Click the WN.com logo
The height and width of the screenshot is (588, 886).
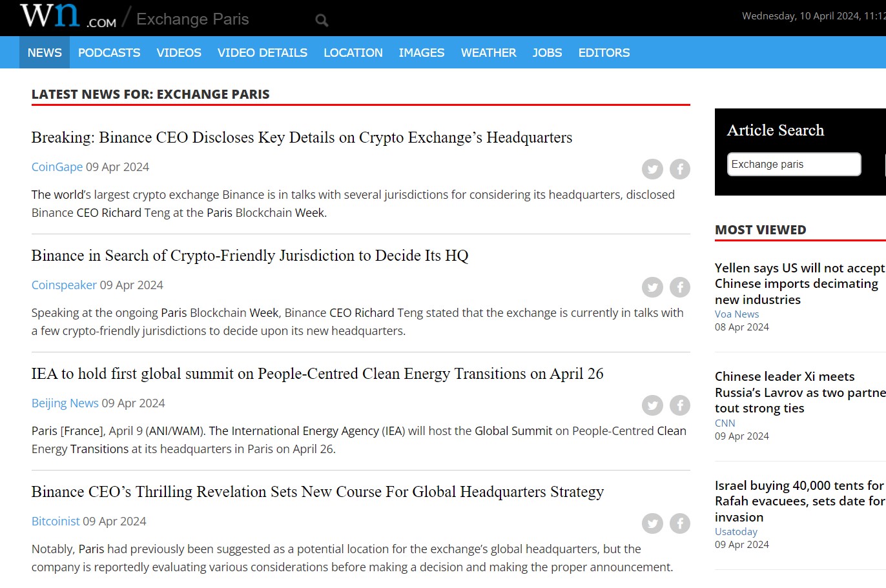(68, 17)
